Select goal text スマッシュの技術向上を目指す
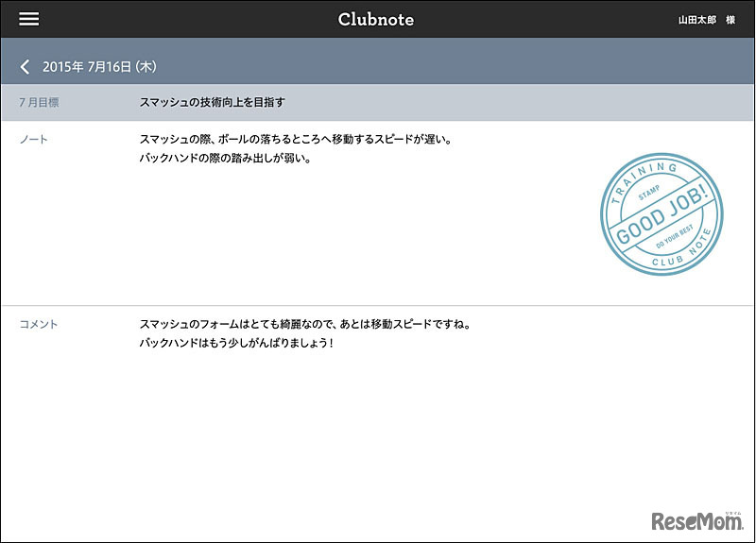 coord(212,102)
